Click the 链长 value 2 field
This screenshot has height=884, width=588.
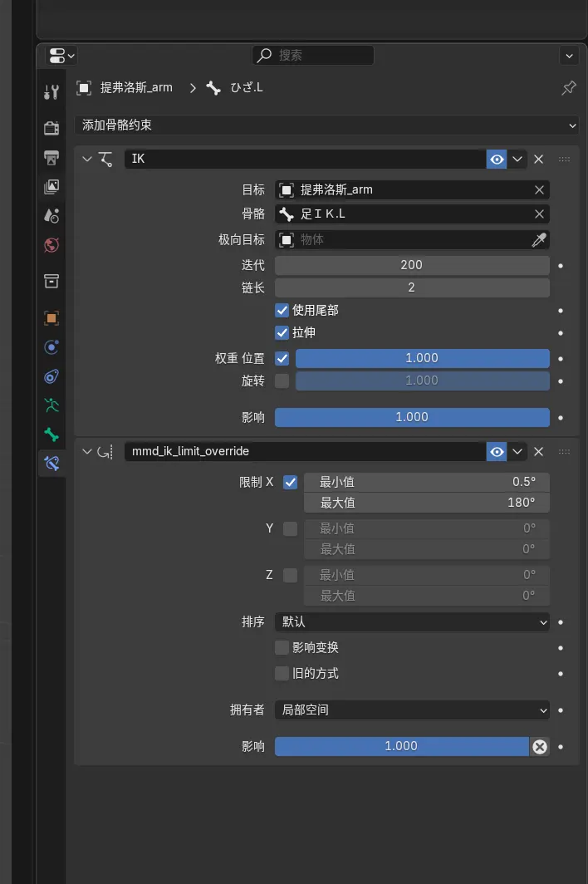tap(412, 287)
